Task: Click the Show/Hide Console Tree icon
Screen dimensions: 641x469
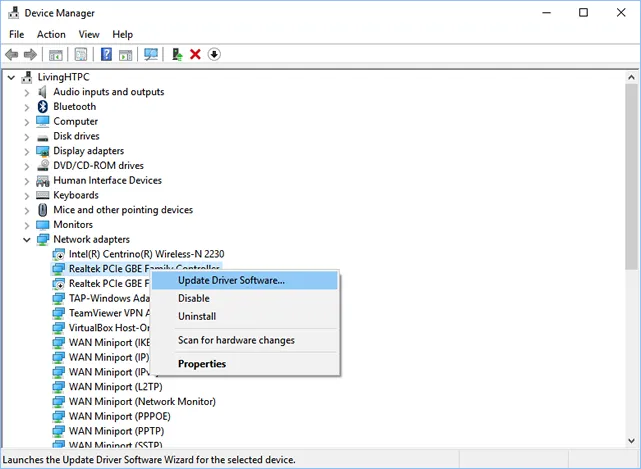Action: pyautogui.click(x=56, y=54)
